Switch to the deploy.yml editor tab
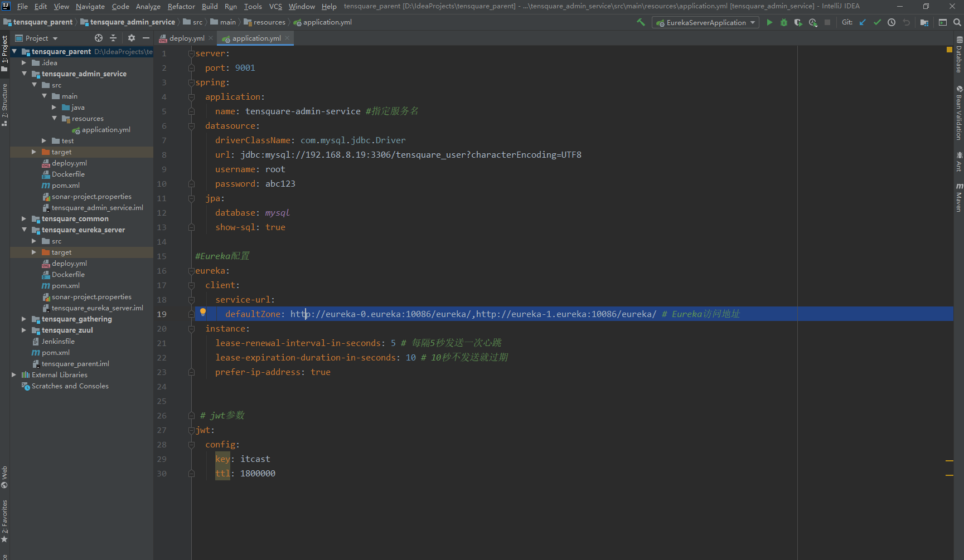964x560 pixels. pyautogui.click(x=186, y=38)
